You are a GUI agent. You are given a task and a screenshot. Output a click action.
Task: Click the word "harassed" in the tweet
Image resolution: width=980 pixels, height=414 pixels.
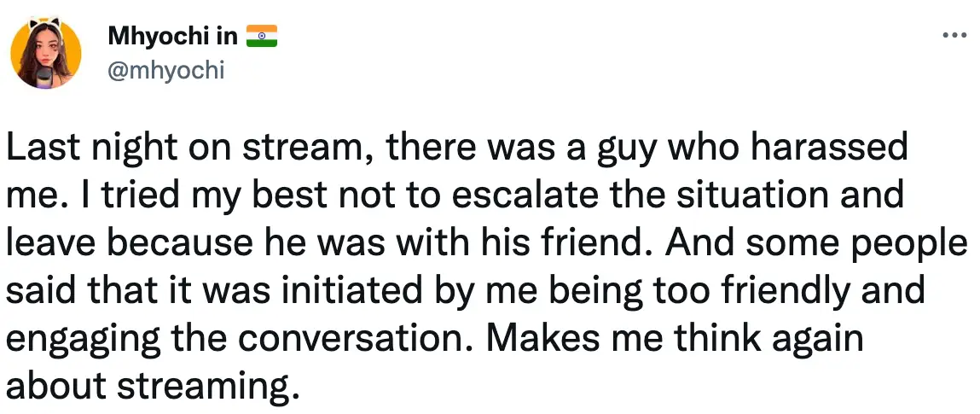click(x=832, y=150)
